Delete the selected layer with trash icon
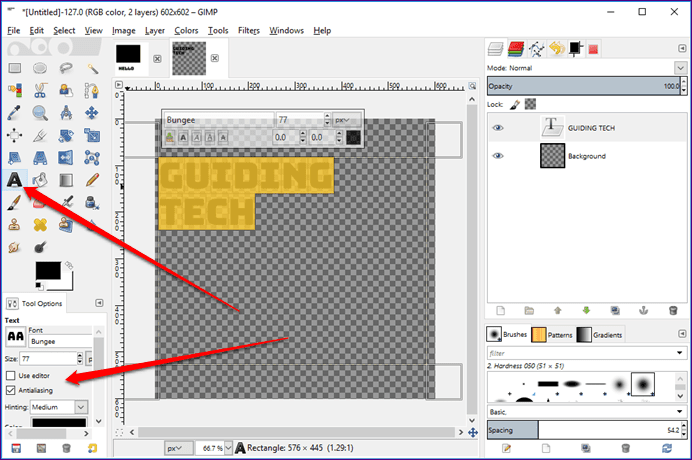The image size is (692, 460). tap(673, 311)
